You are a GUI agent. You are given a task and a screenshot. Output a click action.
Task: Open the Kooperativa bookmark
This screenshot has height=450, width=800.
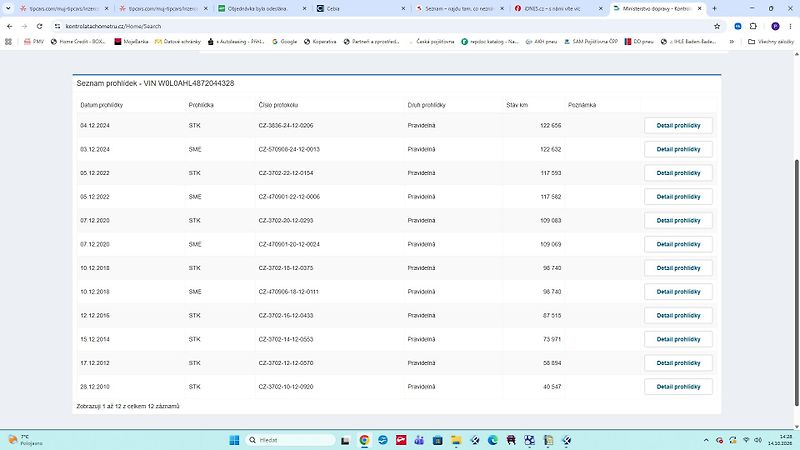320,42
